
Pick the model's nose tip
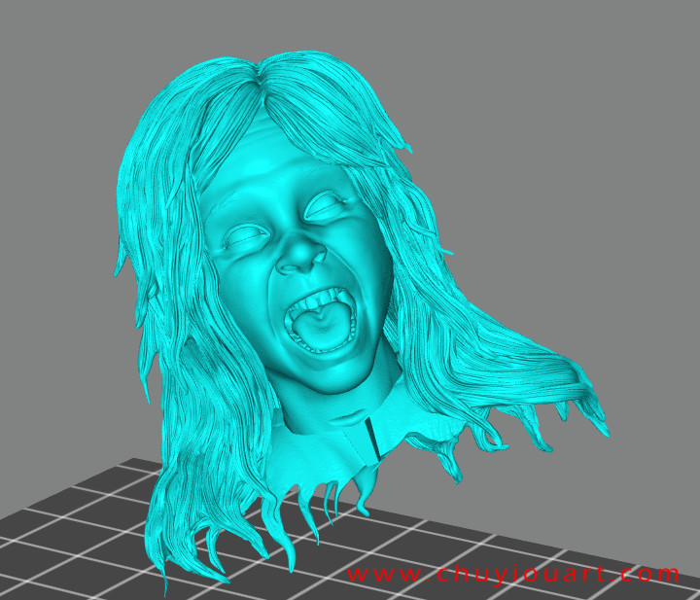299,259
